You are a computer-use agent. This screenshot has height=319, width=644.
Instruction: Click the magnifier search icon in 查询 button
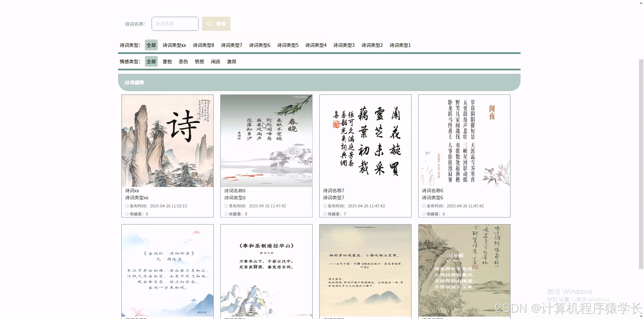pos(209,23)
